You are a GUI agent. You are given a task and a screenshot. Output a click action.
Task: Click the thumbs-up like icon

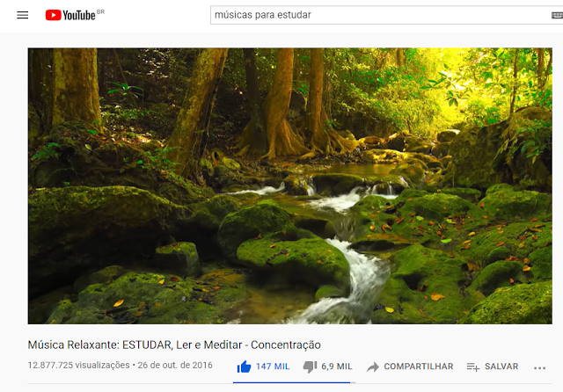(244, 367)
